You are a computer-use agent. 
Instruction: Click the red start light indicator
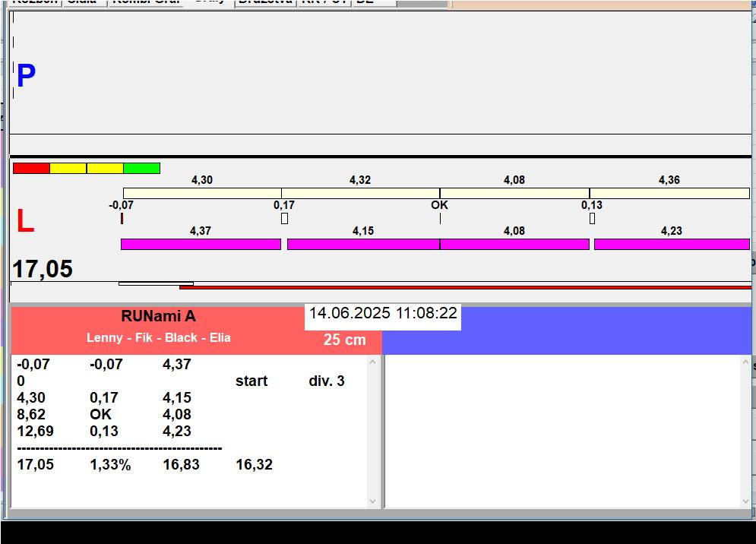click(31, 169)
